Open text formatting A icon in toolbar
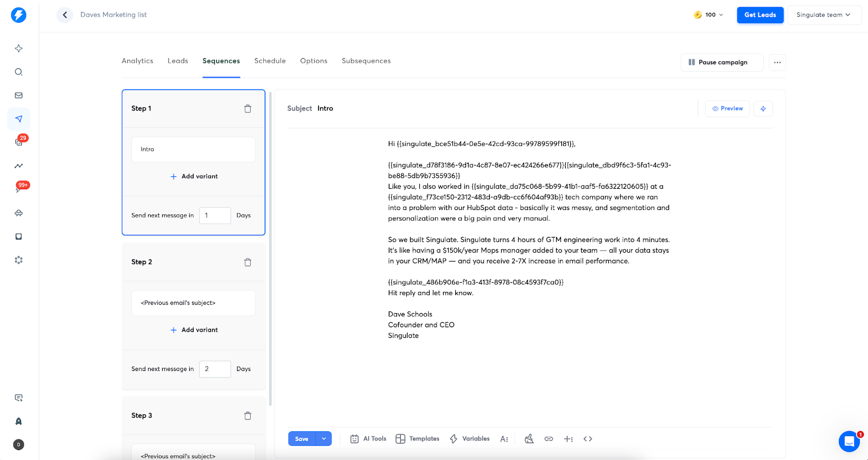Image resolution: width=868 pixels, height=460 pixels. [504, 439]
